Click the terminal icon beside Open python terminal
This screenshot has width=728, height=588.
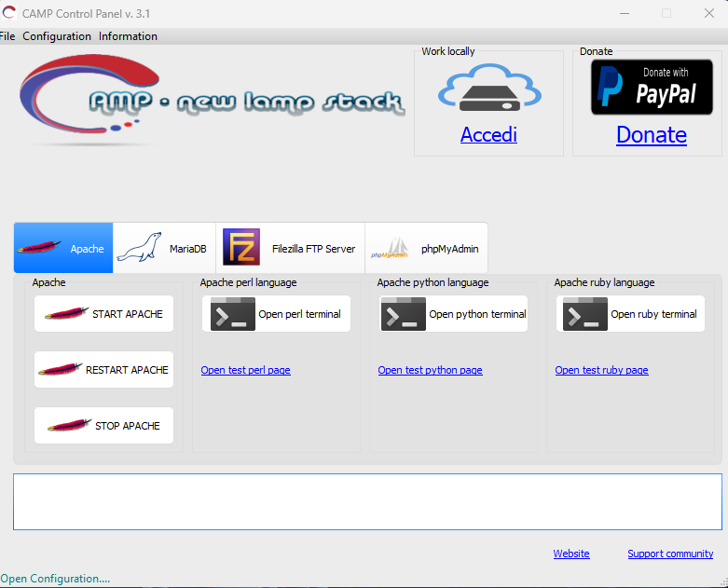point(403,314)
